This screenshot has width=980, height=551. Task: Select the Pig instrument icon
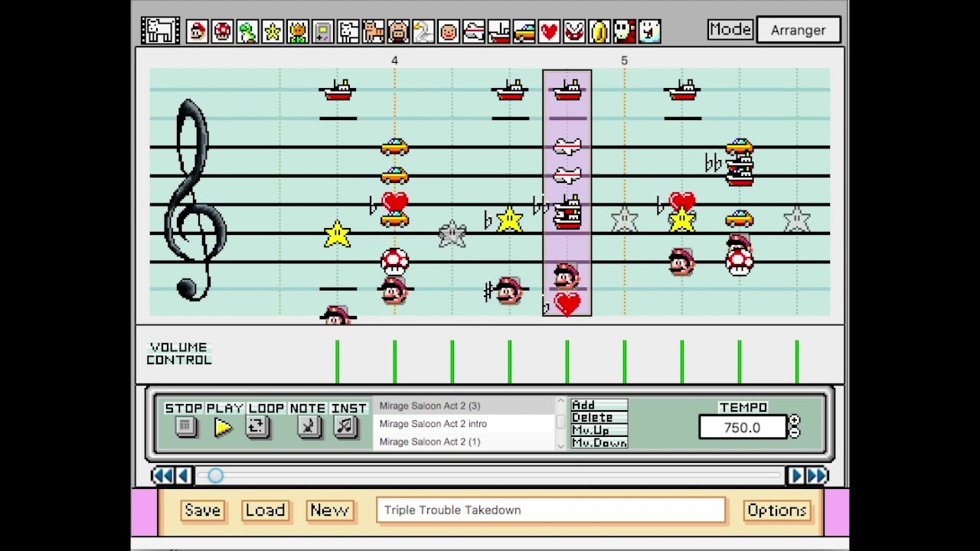coord(398,31)
